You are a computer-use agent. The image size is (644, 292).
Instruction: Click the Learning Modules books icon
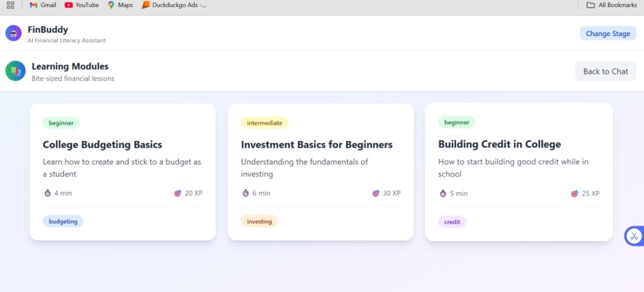[x=16, y=70]
